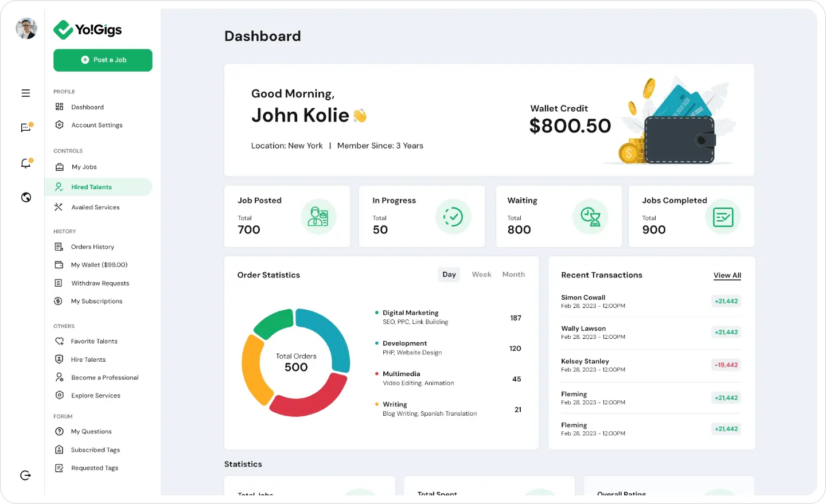Go to Dashboard in sidebar
826x504 pixels.
[x=87, y=107]
